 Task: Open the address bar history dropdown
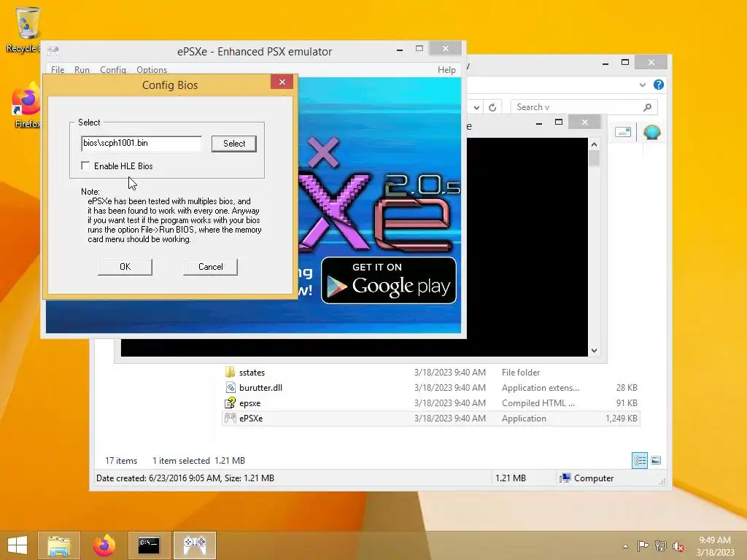[x=476, y=108]
